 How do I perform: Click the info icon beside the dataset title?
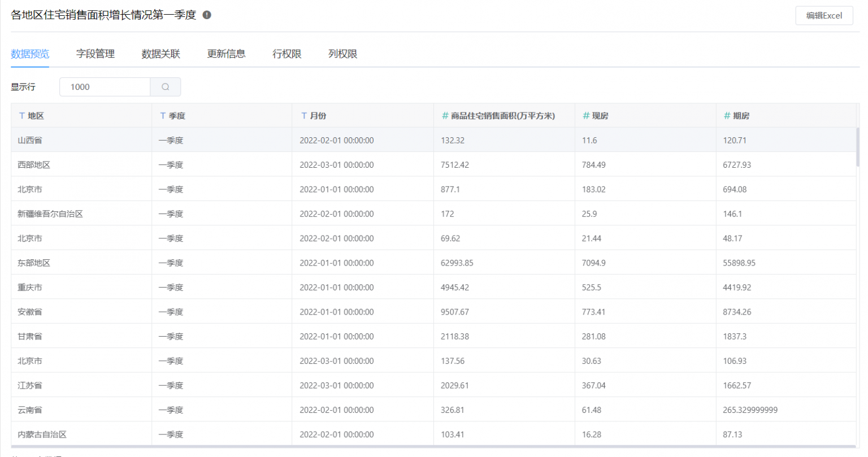[207, 15]
